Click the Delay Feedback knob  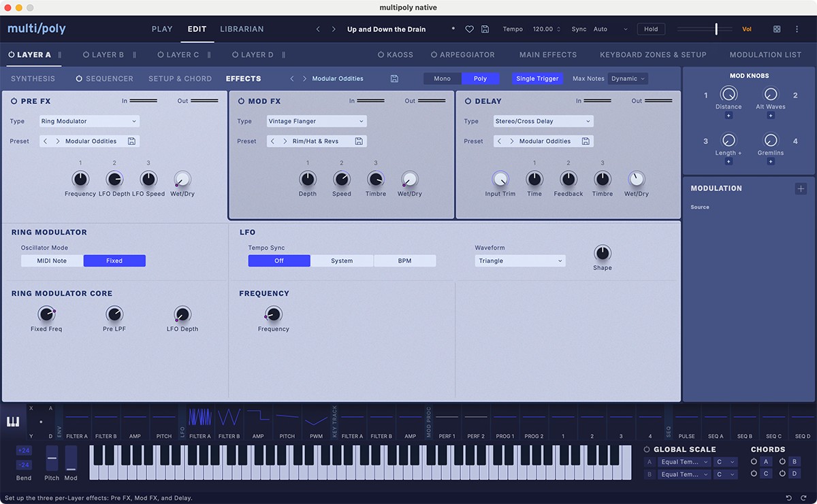(x=568, y=179)
